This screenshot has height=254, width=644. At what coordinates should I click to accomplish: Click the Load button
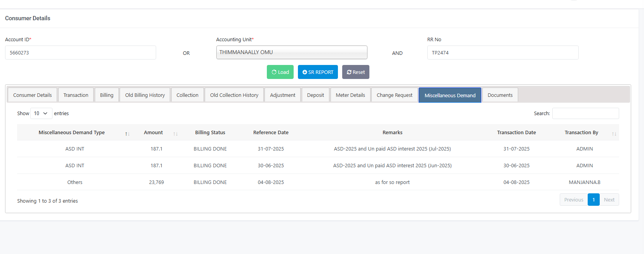pos(280,72)
